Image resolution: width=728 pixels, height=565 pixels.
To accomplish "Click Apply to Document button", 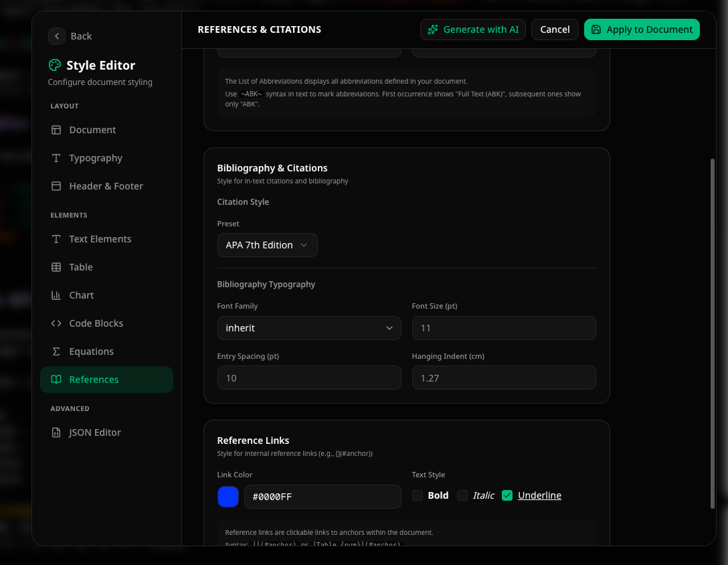I will [x=642, y=29].
